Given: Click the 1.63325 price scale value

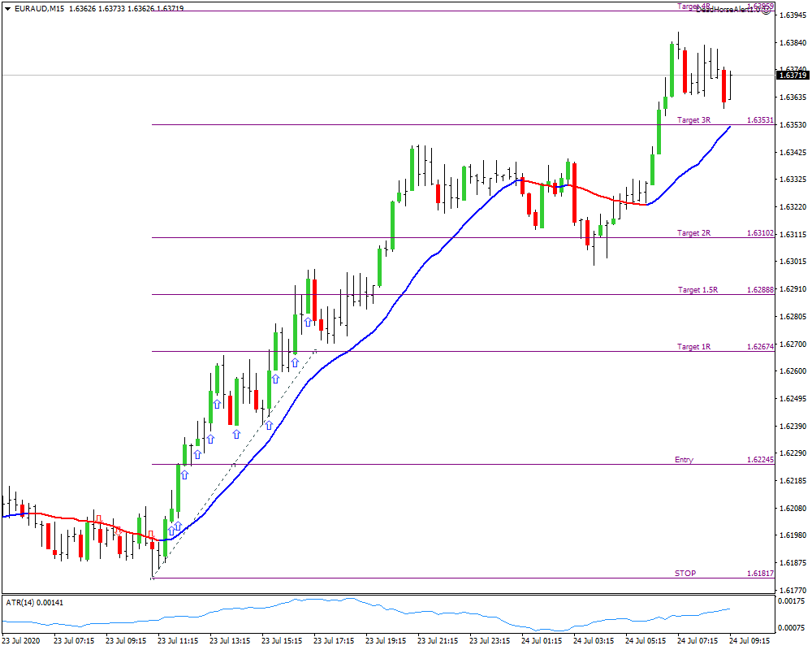Looking at the screenshot, I should 793,180.
